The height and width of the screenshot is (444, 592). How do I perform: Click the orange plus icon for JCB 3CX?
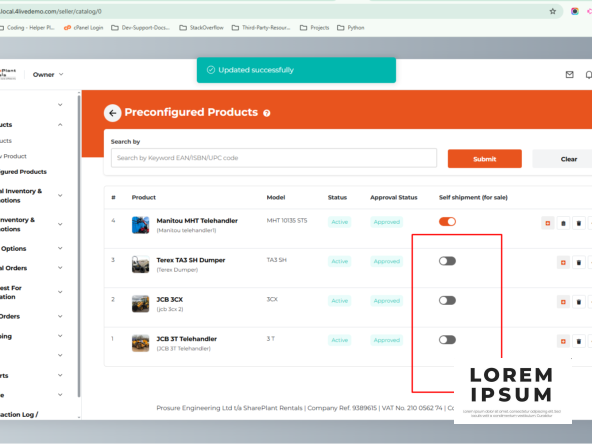[x=563, y=302]
